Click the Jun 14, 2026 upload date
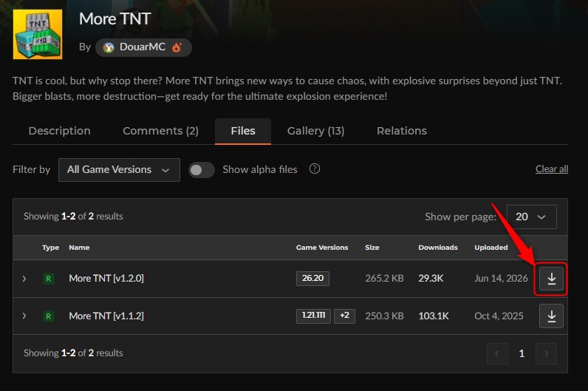 click(501, 278)
